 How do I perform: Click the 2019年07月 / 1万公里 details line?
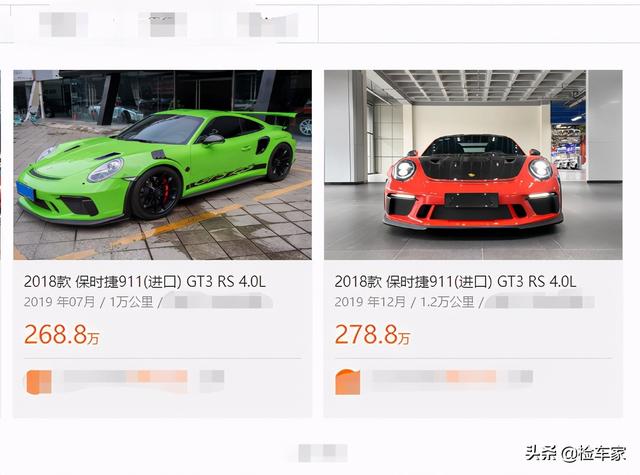click(89, 302)
